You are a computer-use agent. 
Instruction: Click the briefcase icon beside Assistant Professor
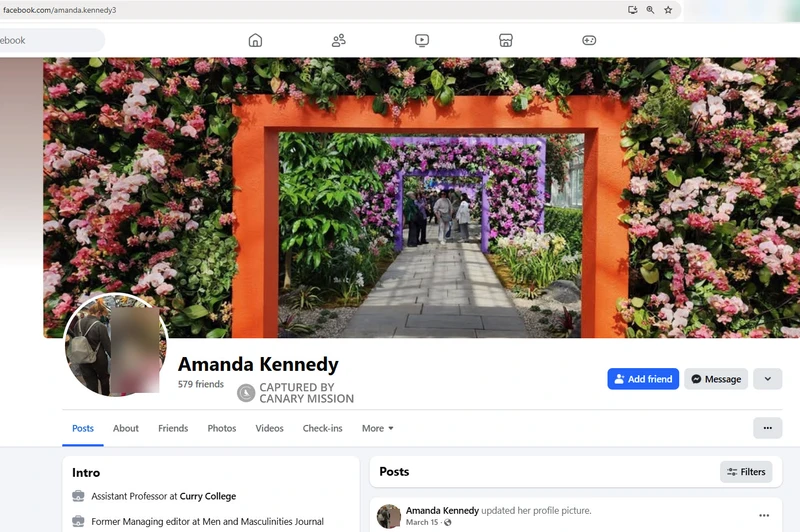point(78,496)
